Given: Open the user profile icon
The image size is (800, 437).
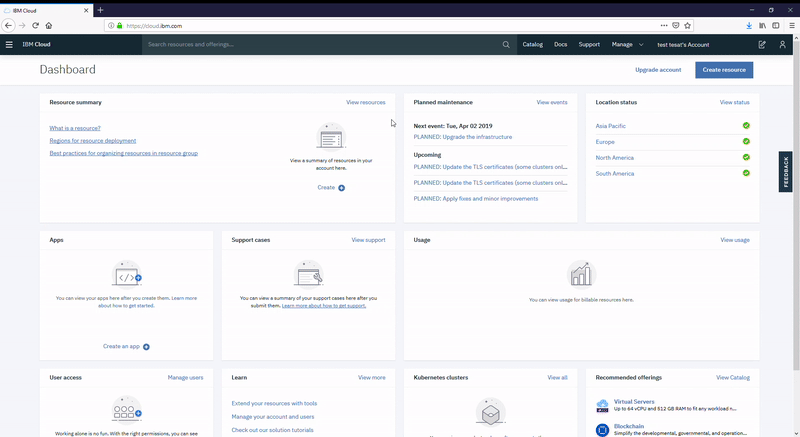Looking at the screenshot, I should click(x=782, y=44).
